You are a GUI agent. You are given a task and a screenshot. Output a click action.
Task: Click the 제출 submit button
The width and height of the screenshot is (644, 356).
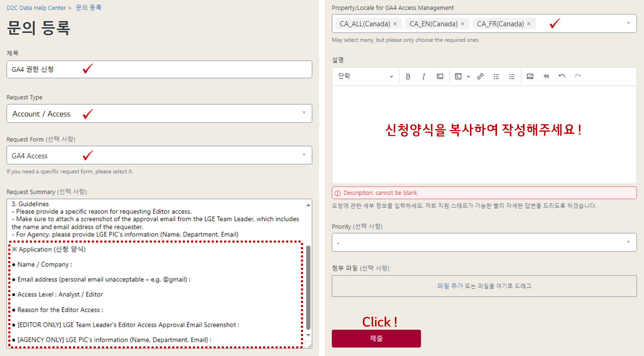point(376,338)
